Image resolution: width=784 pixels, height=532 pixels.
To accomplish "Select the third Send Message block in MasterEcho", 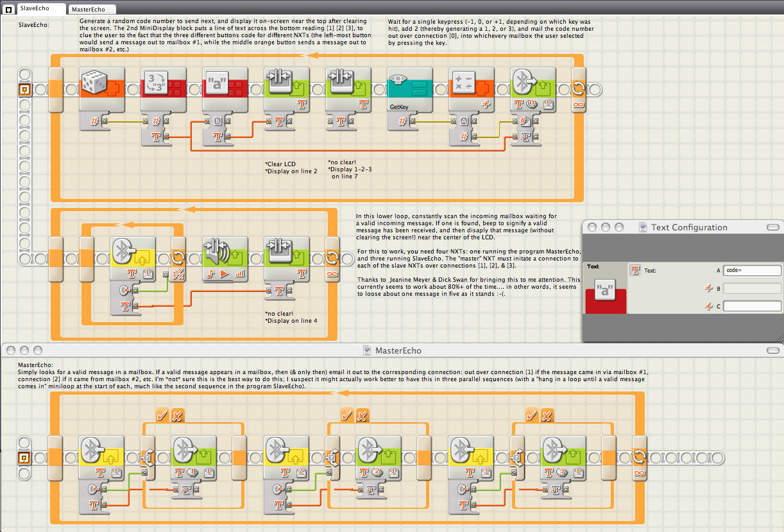I will click(x=563, y=458).
